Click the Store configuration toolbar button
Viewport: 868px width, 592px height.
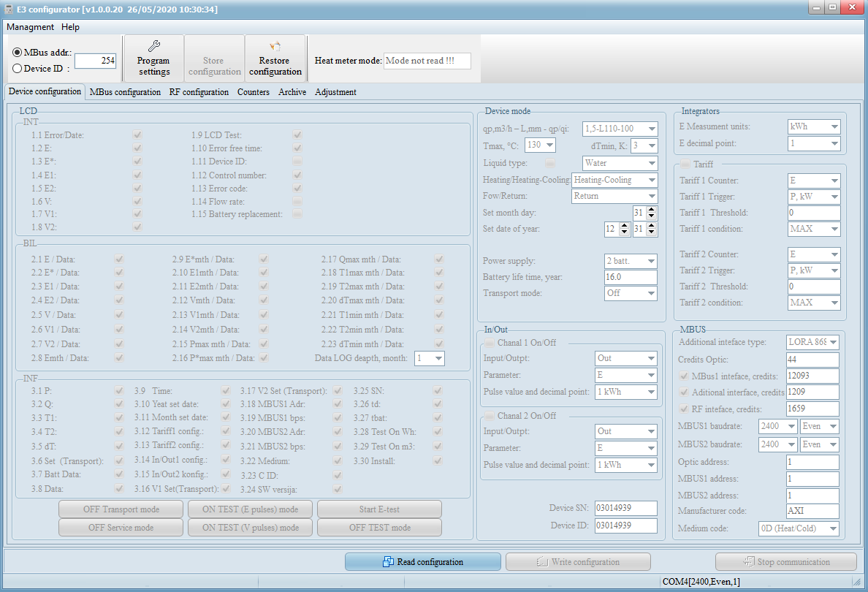[x=214, y=59]
